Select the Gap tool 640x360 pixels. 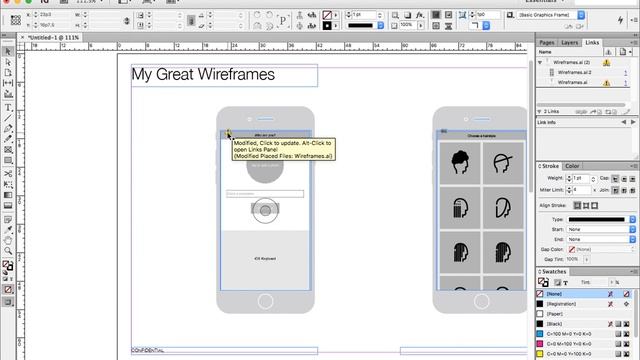(x=8, y=83)
